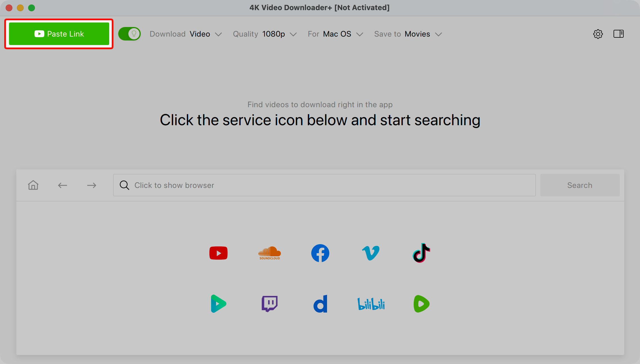Open the green Rumble service icon

421,304
